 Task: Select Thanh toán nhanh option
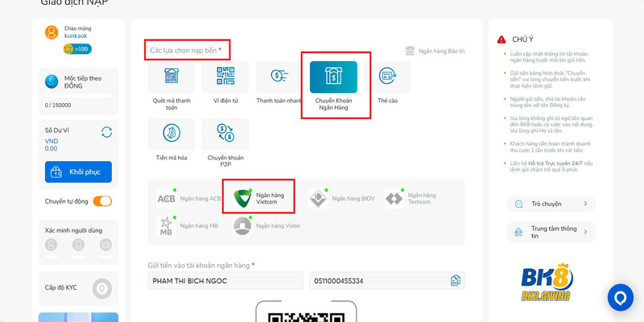279,77
